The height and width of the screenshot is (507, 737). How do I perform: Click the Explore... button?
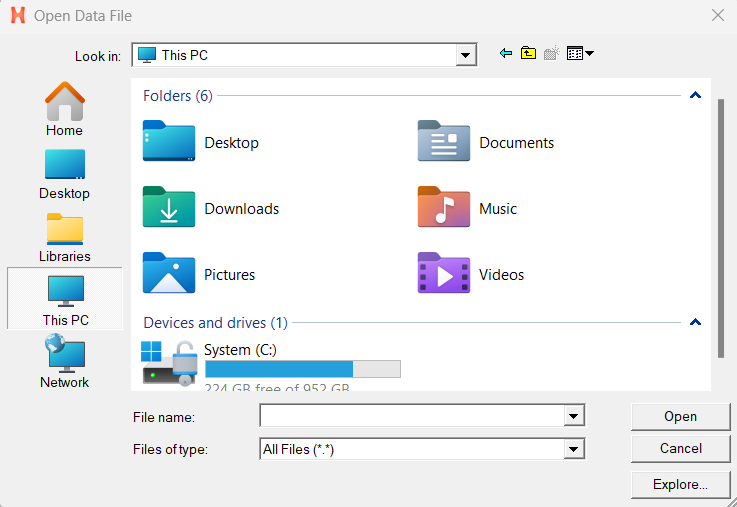(x=680, y=484)
